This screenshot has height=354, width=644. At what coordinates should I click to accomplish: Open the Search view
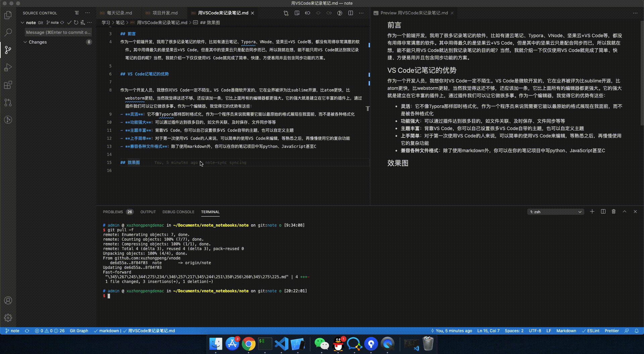click(8, 32)
